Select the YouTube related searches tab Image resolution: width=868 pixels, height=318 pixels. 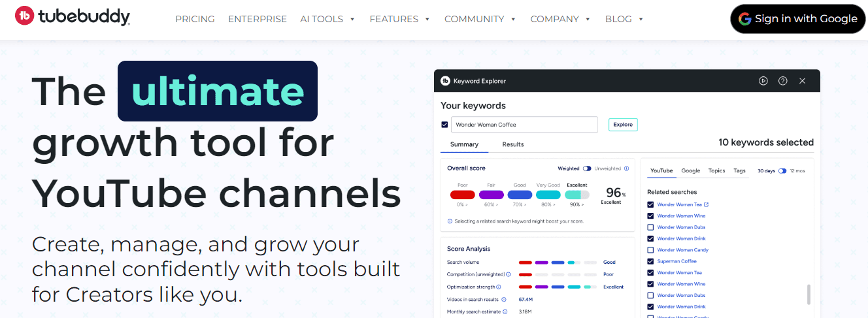[661, 170]
